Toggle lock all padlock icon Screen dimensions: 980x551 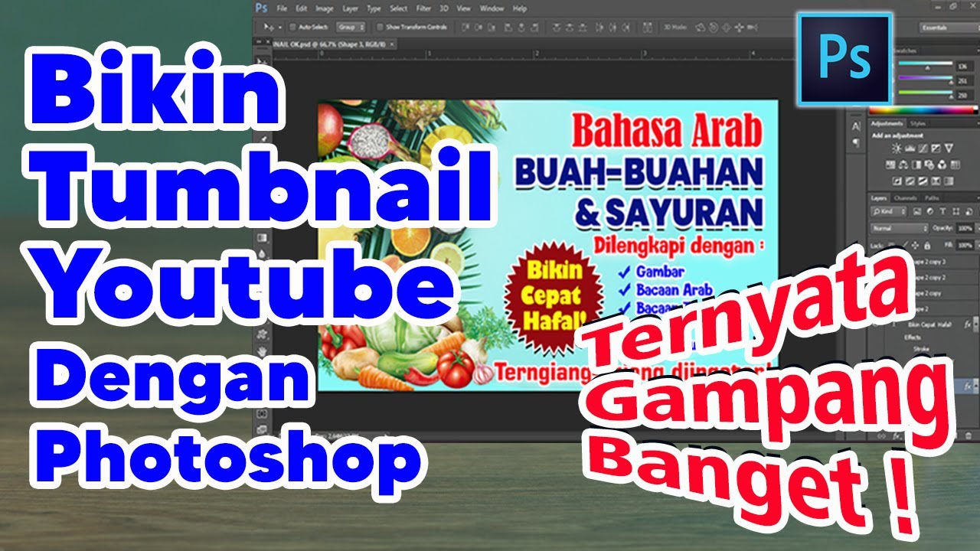point(927,245)
